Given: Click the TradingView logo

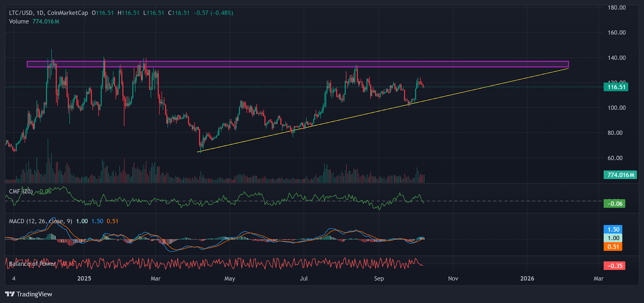Looking at the screenshot, I should pos(29,294).
